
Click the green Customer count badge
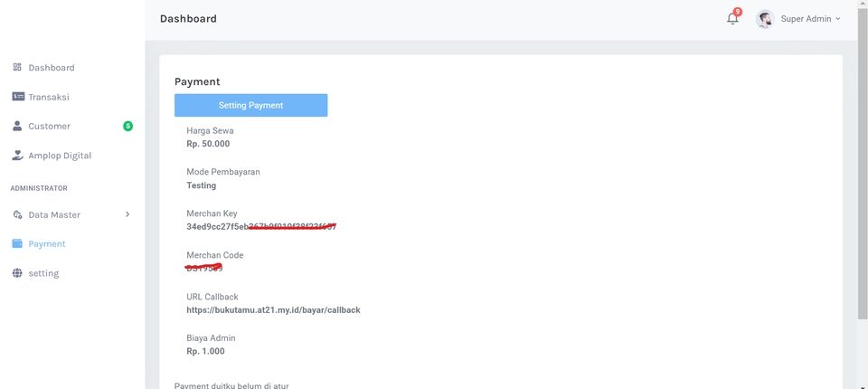[x=127, y=127]
